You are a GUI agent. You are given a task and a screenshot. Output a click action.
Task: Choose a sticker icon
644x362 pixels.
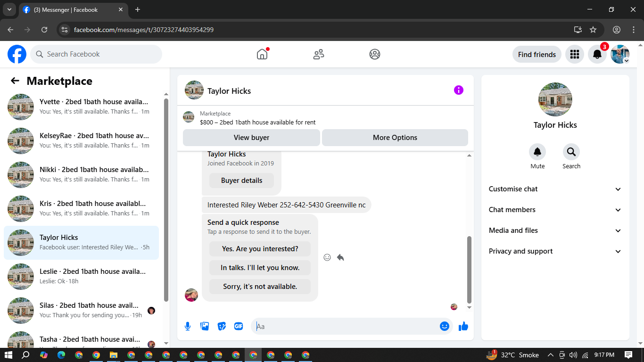point(222,326)
